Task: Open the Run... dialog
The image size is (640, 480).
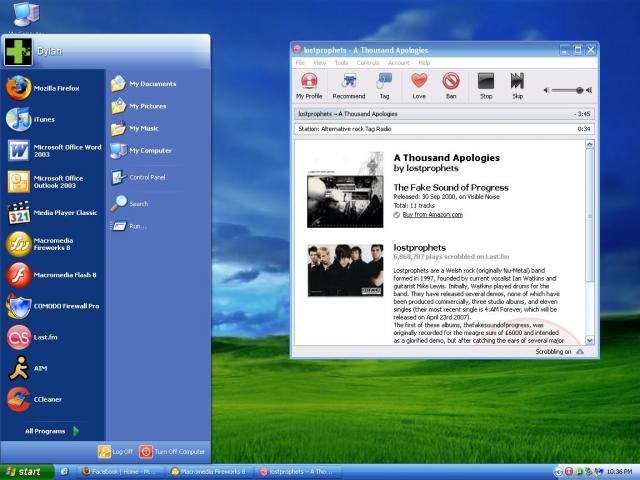Action: (128, 226)
